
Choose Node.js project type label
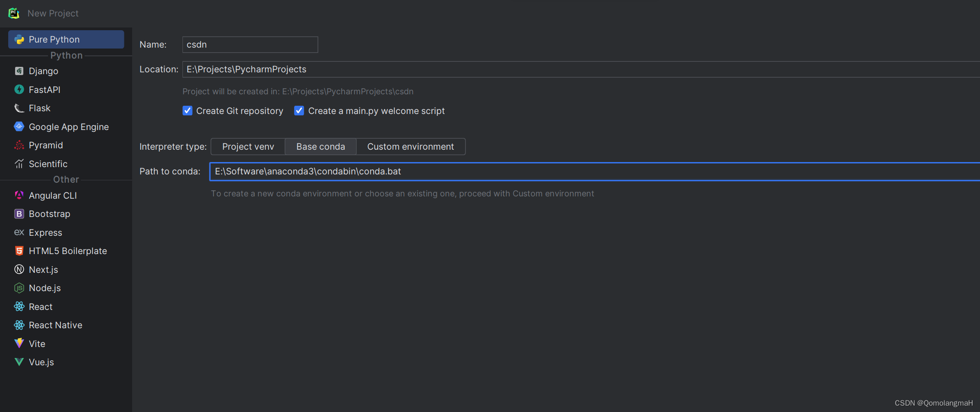[45, 288]
